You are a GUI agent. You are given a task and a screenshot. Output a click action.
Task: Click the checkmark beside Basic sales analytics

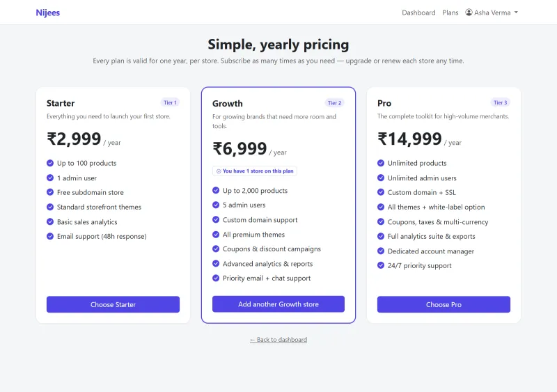pyautogui.click(x=50, y=222)
